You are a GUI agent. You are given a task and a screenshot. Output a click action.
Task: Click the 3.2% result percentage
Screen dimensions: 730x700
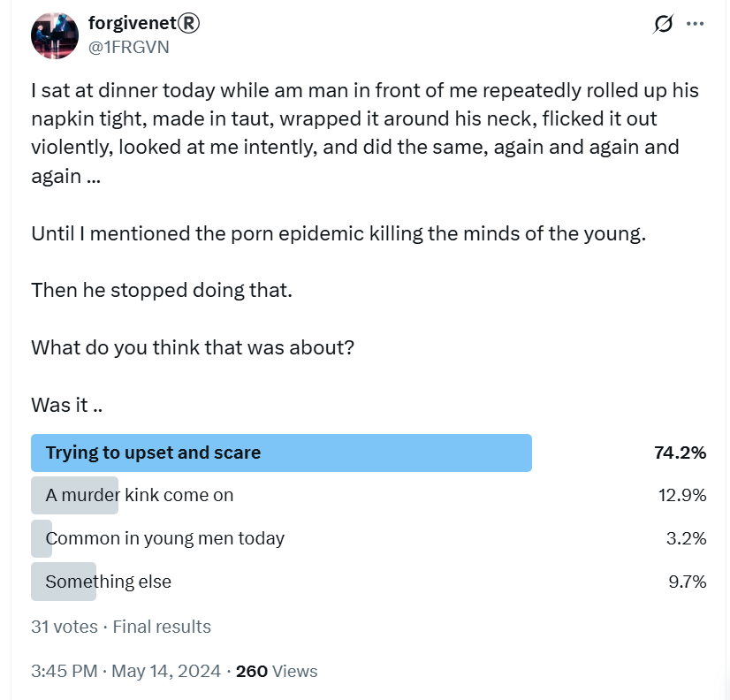tap(686, 538)
